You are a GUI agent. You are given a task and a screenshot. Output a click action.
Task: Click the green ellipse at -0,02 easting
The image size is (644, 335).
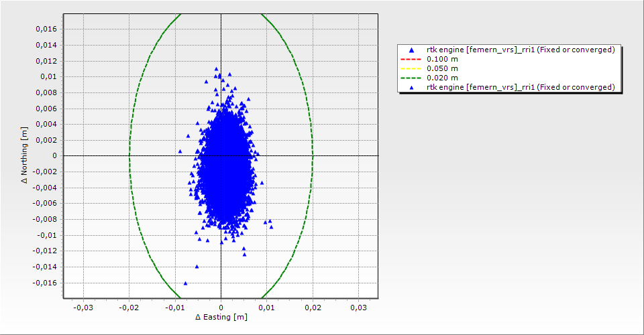tap(129, 156)
